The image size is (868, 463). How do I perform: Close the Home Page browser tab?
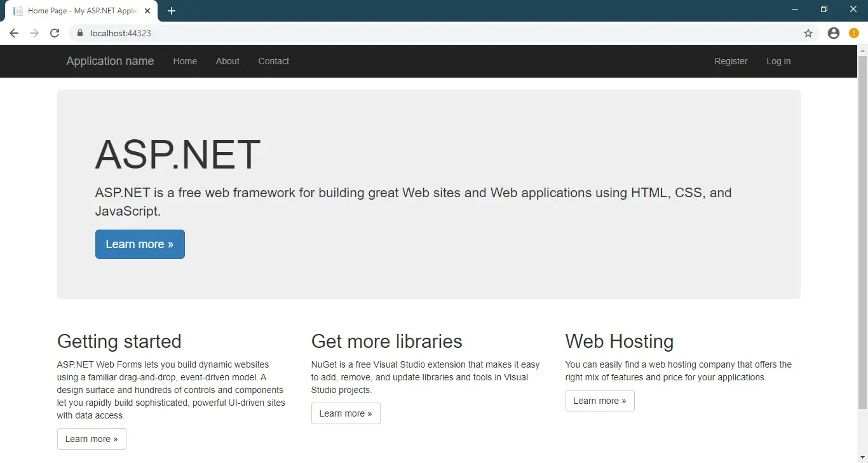click(x=147, y=11)
